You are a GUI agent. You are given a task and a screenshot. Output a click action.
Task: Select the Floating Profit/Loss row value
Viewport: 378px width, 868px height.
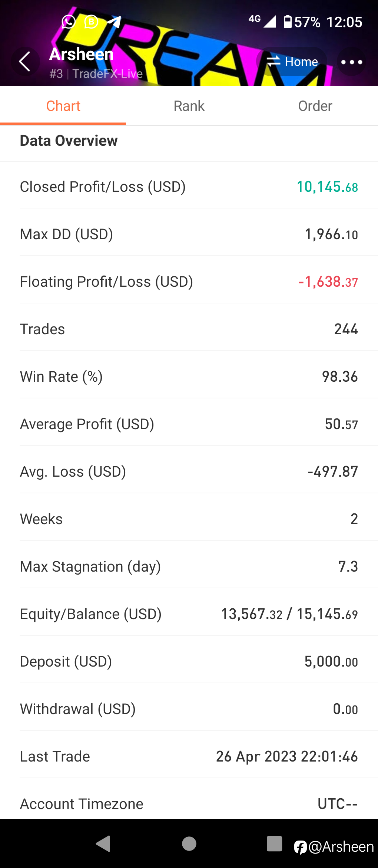tap(328, 282)
